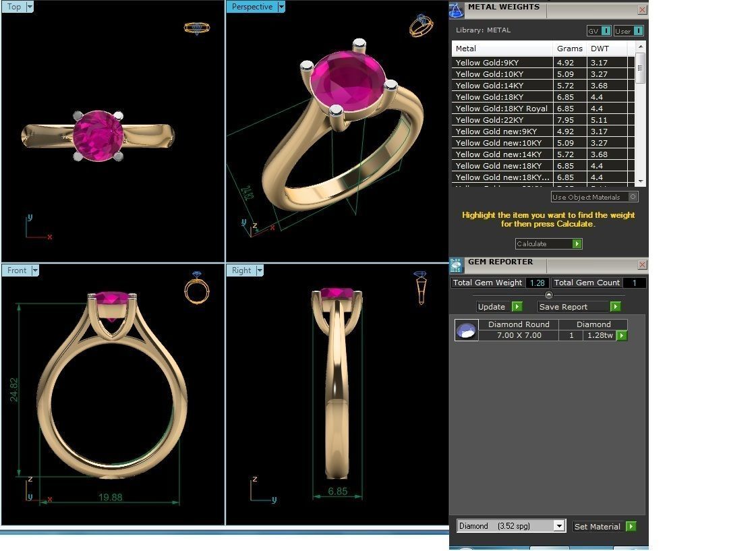This screenshot has height=551, width=756.
Task: Select the Yellow Gold new:9KY row
Action: click(543, 132)
